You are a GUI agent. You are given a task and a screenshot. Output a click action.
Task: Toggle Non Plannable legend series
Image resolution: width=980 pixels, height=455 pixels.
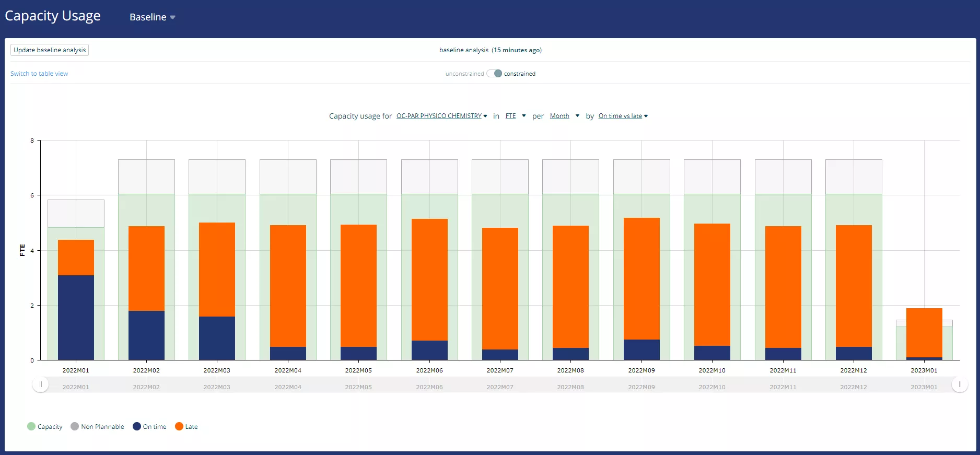coord(98,426)
